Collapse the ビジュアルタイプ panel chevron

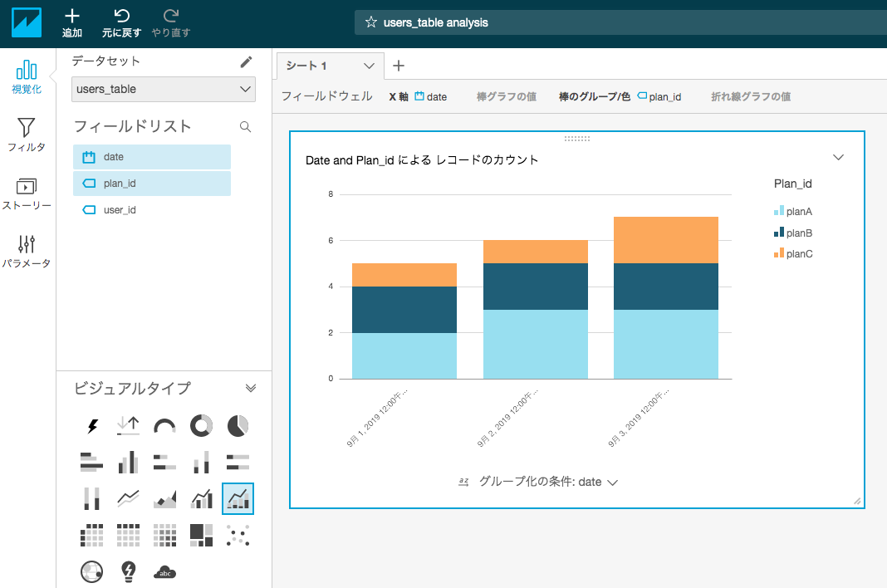tap(251, 387)
